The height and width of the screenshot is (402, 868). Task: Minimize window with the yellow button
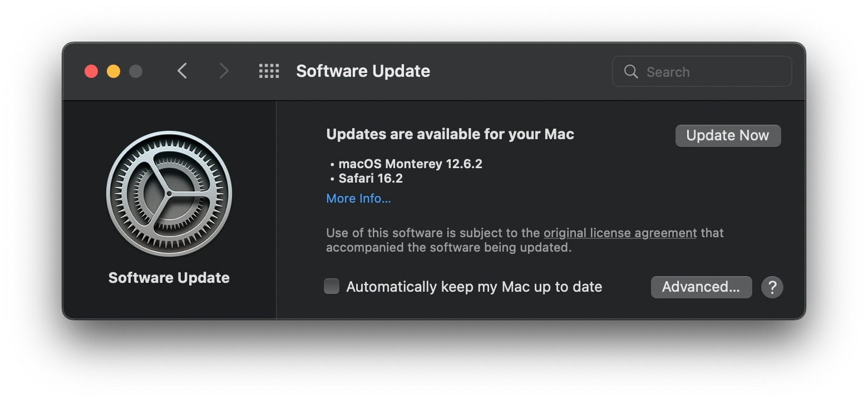(114, 71)
